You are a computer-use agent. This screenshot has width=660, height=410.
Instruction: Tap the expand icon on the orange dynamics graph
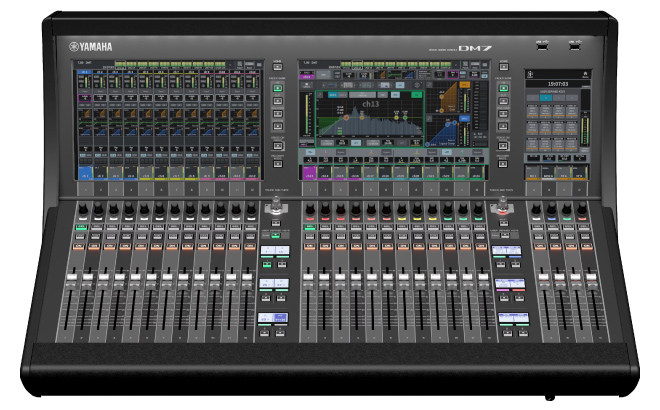tap(428, 85)
